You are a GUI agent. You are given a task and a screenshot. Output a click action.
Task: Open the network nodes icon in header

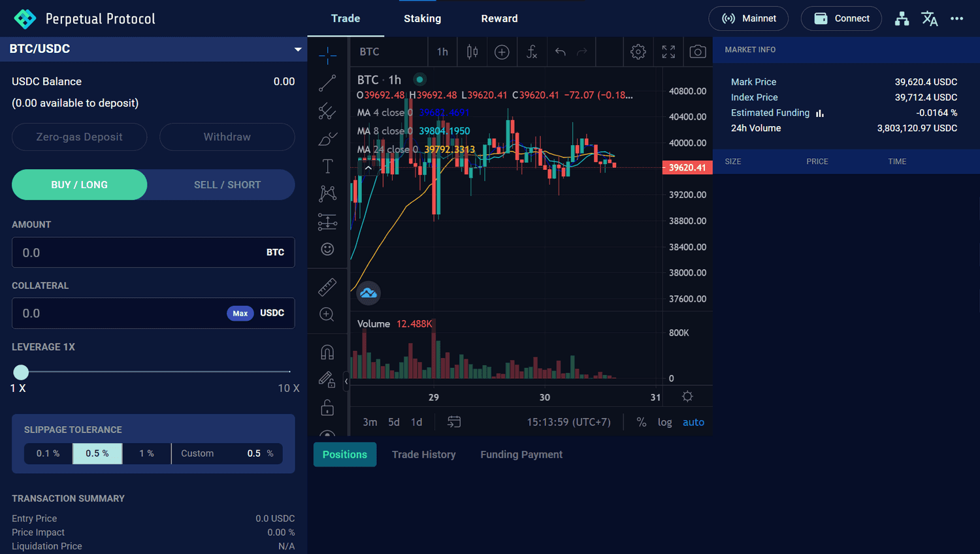click(x=902, y=18)
